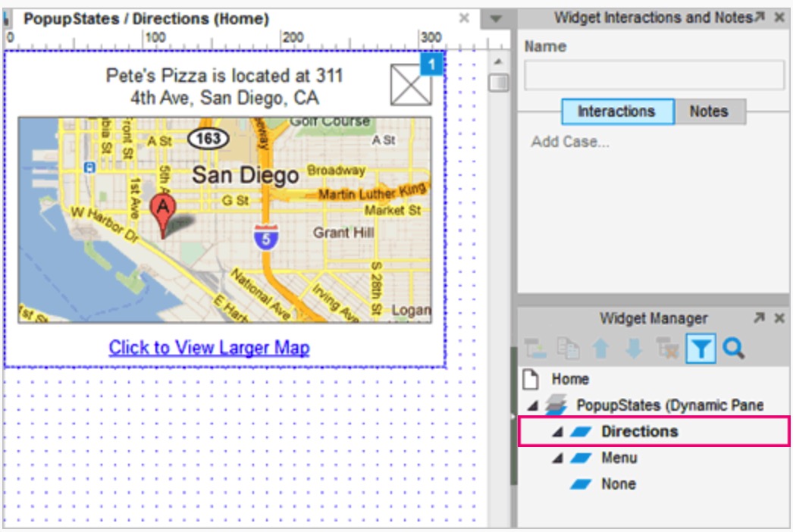Viewport: 793px width, 532px height.
Task: Click the blue move down arrow icon
Action: 634,349
